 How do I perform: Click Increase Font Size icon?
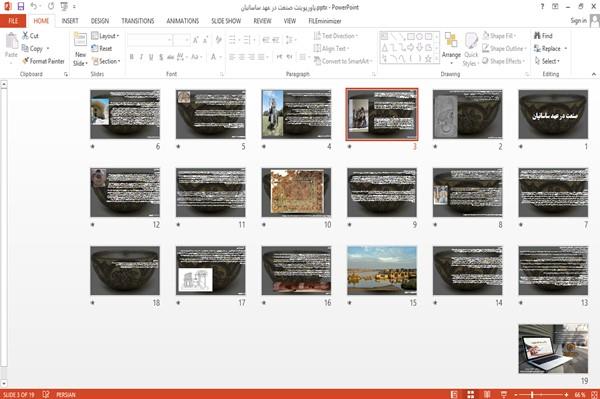pyautogui.click(x=196, y=40)
